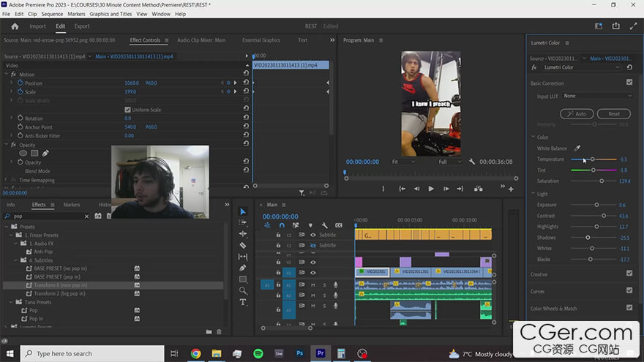This screenshot has width=644, height=362.
Task: Toggle visibility of the V1 track eye
Action: [313, 273]
